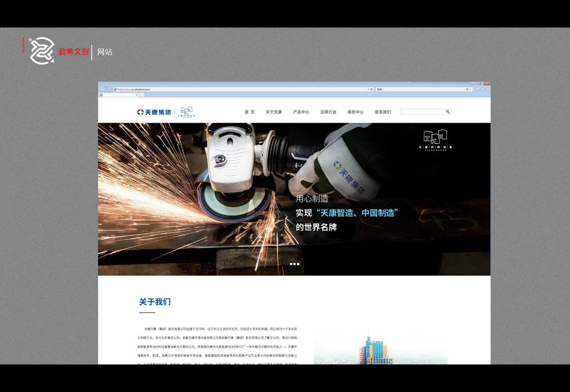Image resolution: width=570 pixels, height=392 pixels.
Task: Click the website search magnifier icon
Action: tap(448, 112)
